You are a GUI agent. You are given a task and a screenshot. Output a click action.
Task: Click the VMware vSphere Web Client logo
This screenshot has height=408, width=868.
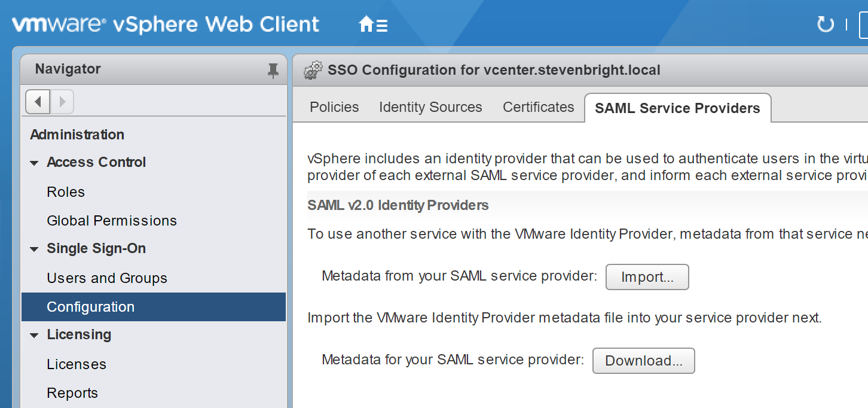(166, 25)
